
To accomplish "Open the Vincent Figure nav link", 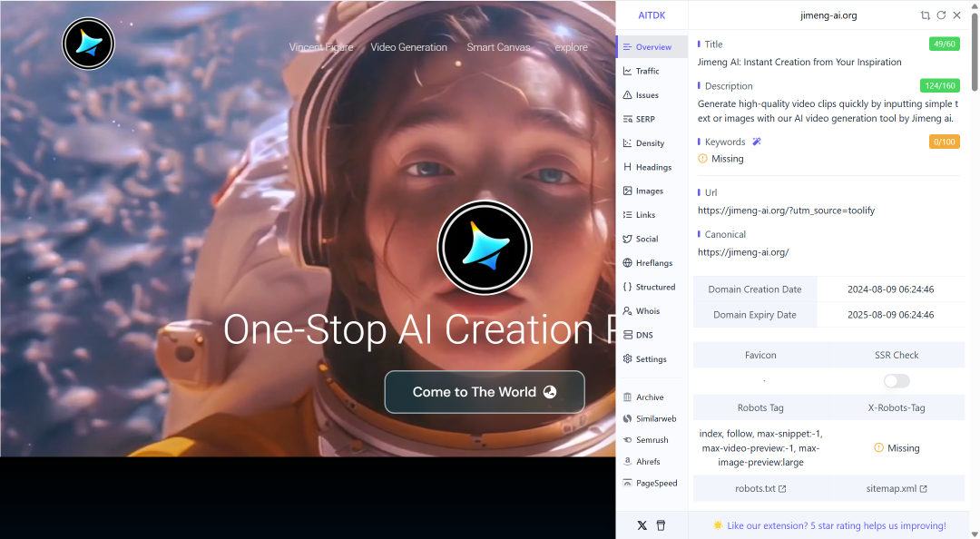I will point(320,47).
